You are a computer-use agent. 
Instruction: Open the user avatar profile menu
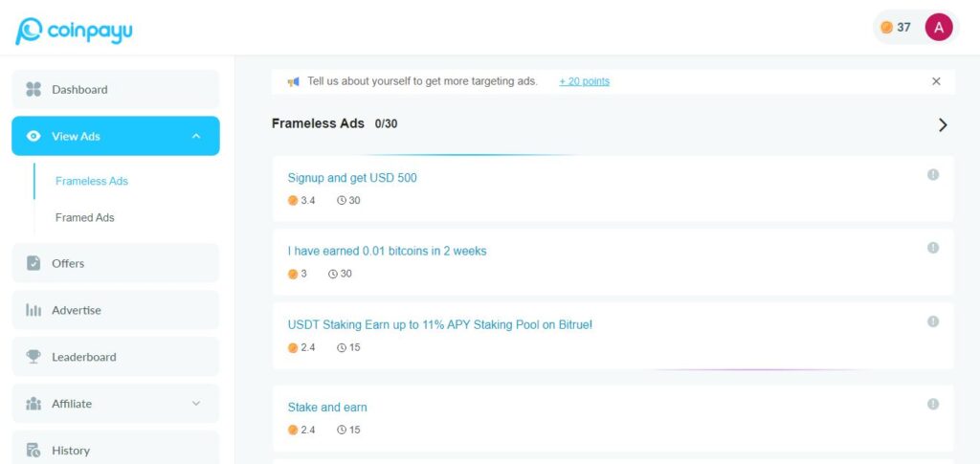(x=938, y=28)
